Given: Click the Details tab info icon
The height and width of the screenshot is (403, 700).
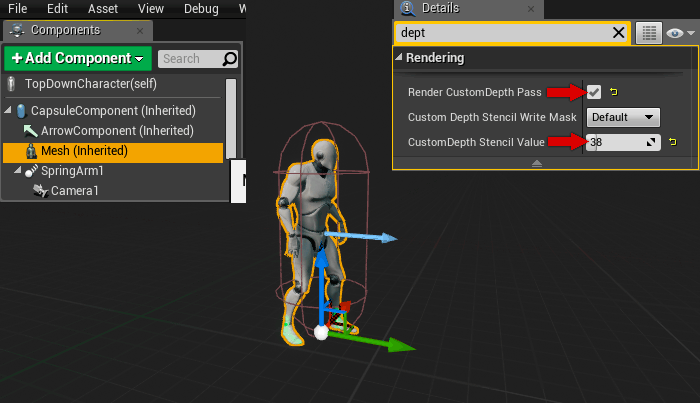Looking at the screenshot, I should (x=407, y=8).
